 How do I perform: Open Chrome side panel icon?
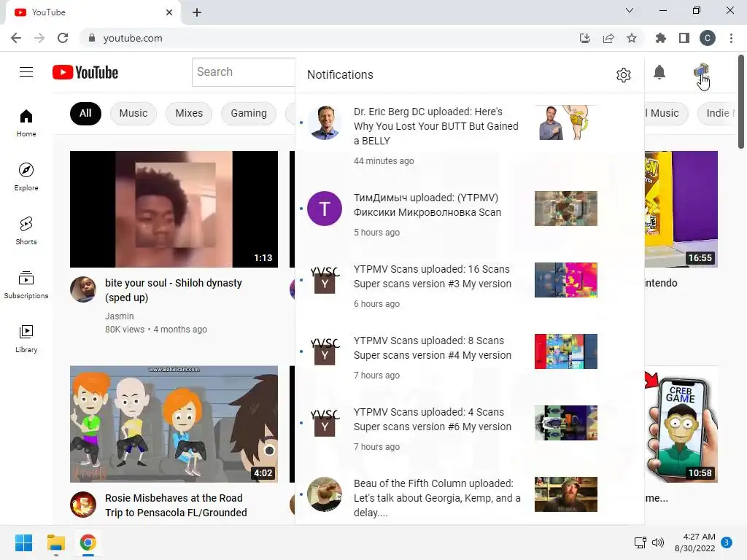coord(684,38)
